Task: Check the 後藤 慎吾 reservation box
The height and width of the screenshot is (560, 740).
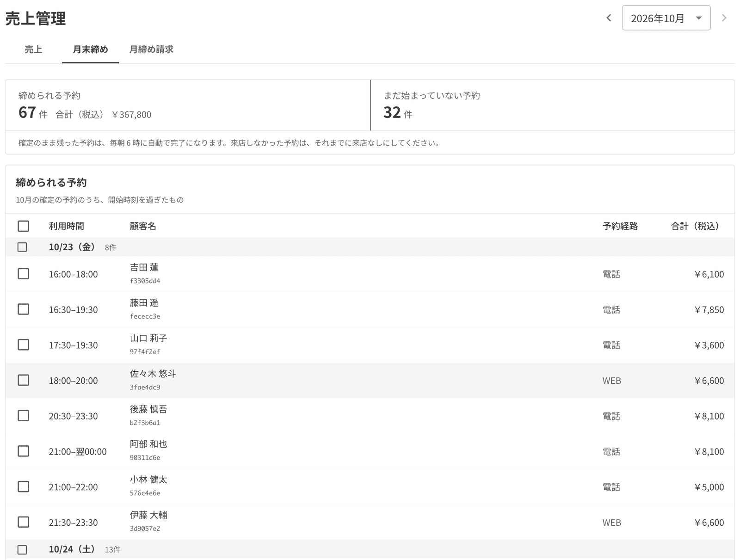Action: click(x=23, y=416)
